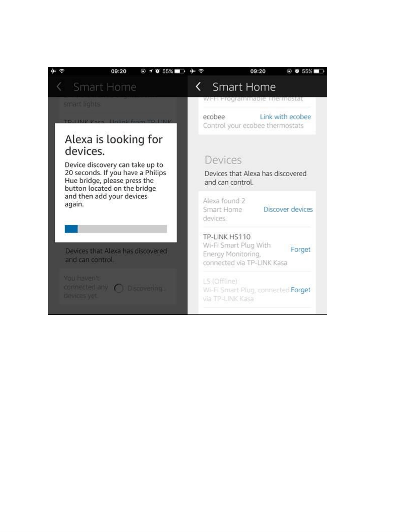Tap the 09:20 clock in right status bar
Image resolution: width=411 pixels, height=532 pixels.
pyautogui.click(x=258, y=71)
